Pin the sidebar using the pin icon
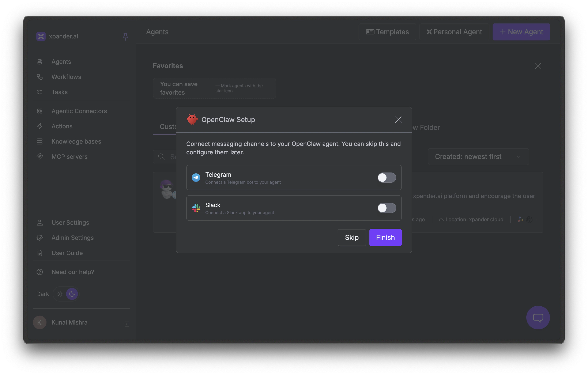Screen dimensions: 588x375 pos(125,36)
